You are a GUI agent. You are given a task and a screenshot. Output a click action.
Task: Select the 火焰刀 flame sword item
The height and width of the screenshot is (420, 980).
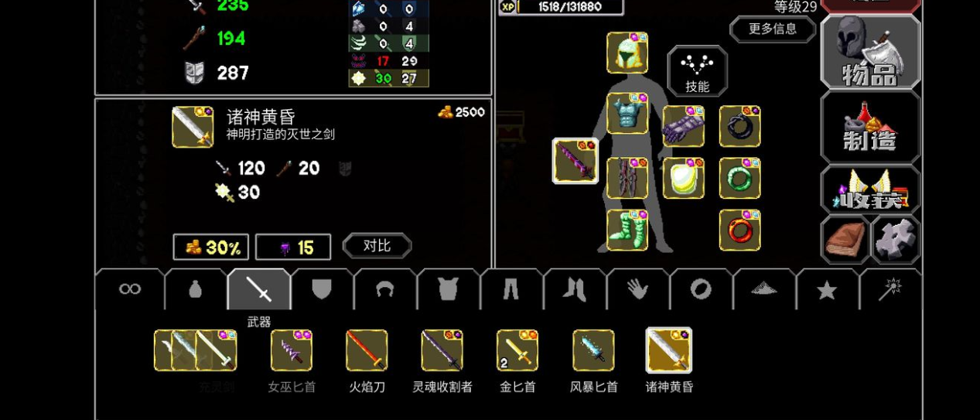coord(367,350)
